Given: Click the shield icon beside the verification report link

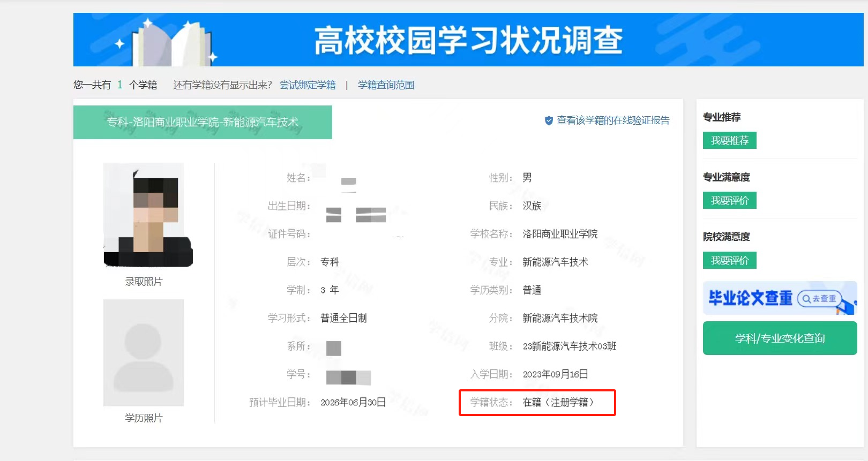Looking at the screenshot, I should pos(549,120).
